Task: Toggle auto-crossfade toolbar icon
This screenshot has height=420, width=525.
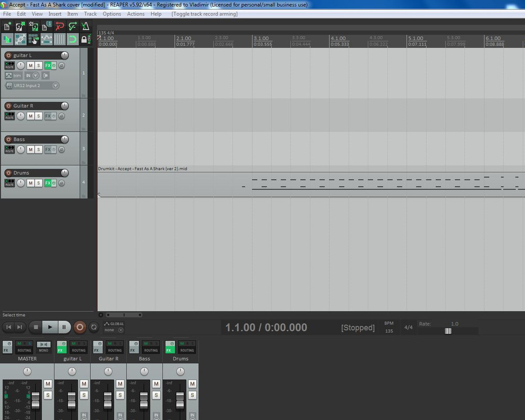Action: (x=7, y=39)
